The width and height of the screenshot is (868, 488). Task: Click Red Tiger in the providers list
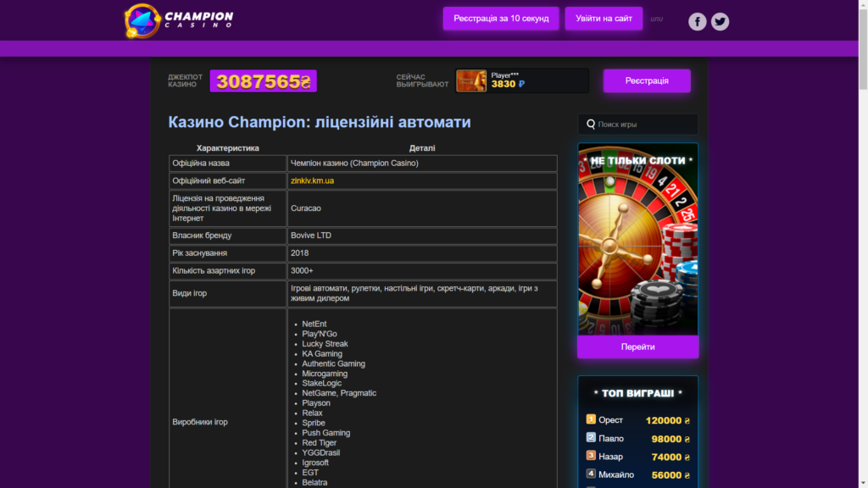320,443
